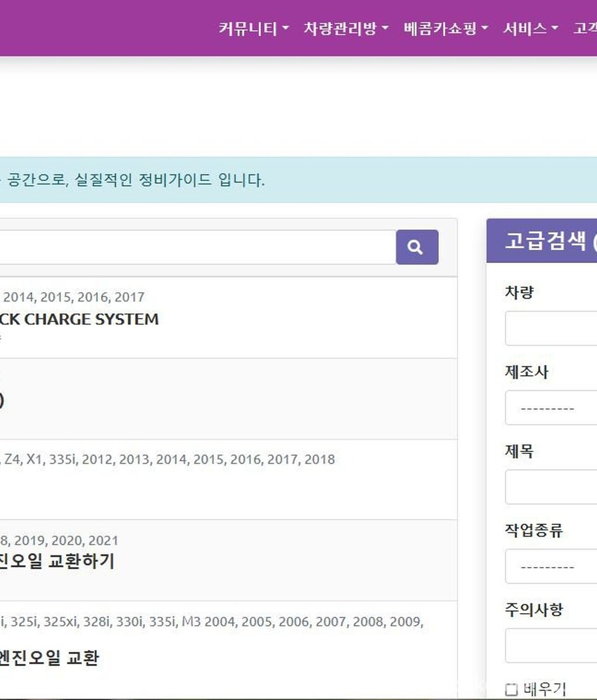Open the 엔진오일 교환 guide for 325i models
This screenshot has height=700, width=597.
pyautogui.click(x=49, y=658)
